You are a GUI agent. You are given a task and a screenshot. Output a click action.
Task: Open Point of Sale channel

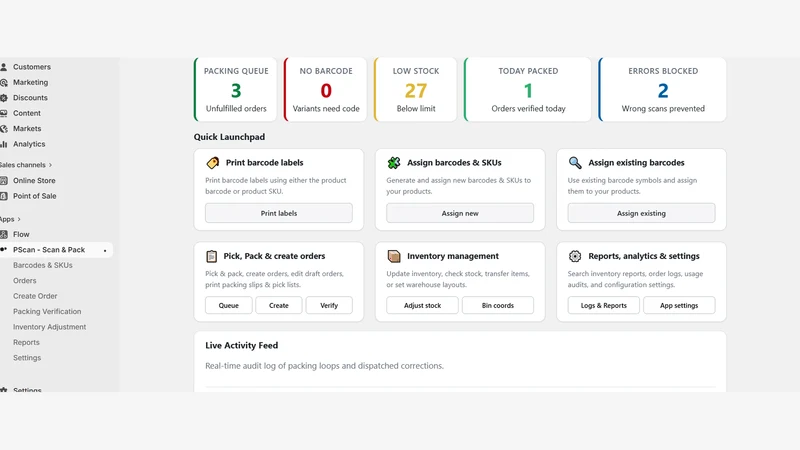click(35, 196)
